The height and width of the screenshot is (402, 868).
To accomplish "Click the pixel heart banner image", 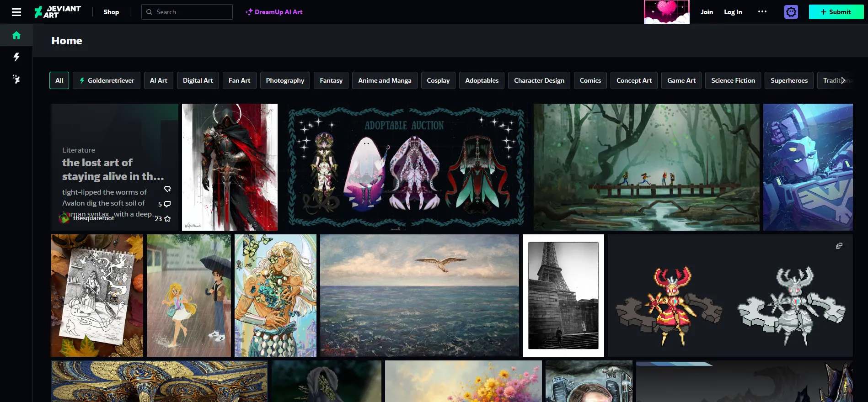I will [666, 12].
